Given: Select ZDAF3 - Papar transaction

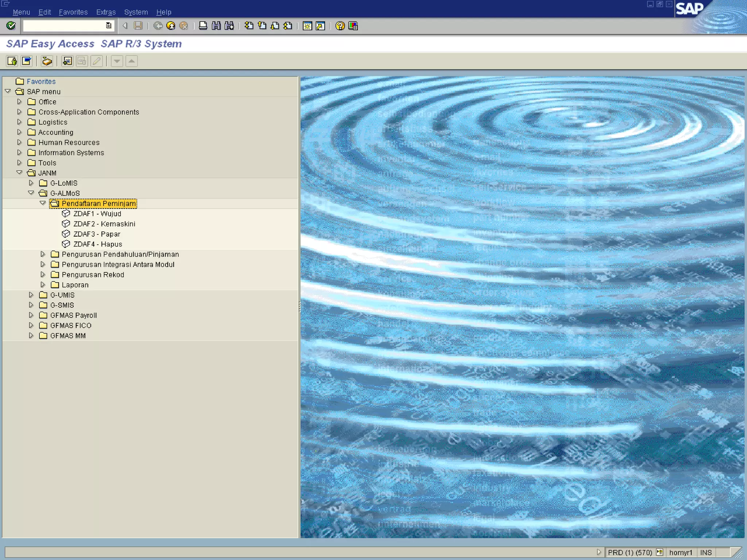Looking at the screenshot, I should pyautogui.click(x=97, y=234).
